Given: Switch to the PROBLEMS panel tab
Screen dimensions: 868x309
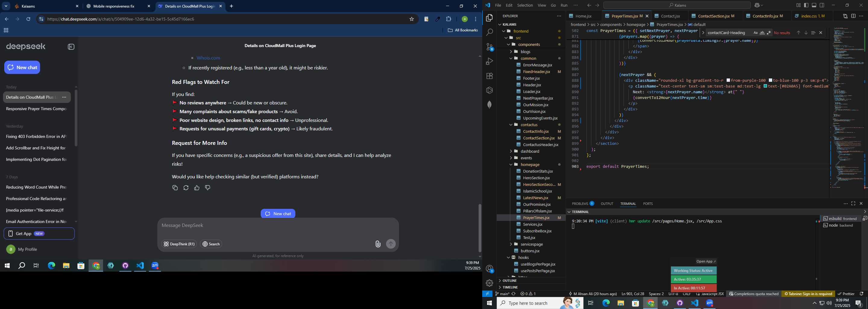Looking at the screenshot, I should tap(583, 204).
